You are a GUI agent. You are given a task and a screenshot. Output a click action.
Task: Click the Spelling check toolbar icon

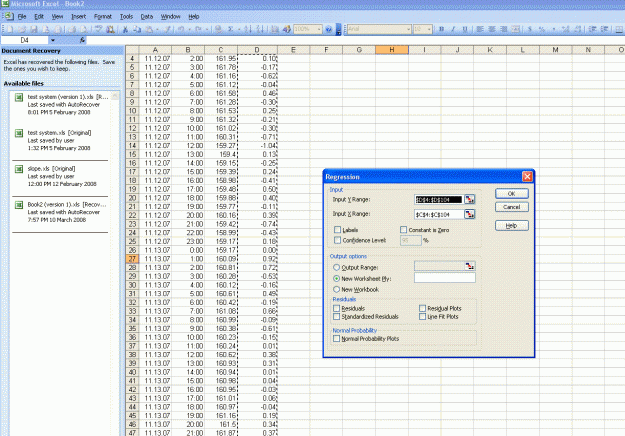(98, 29)
